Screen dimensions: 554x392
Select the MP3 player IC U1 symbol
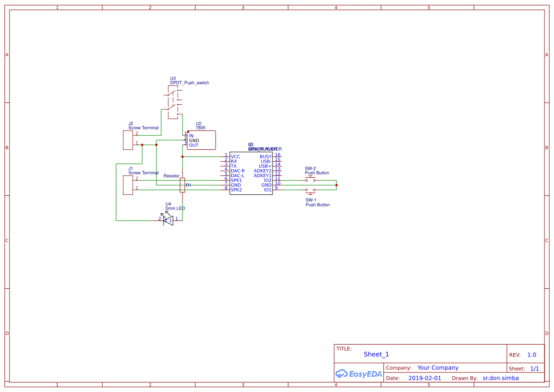click(x=251, y=173)
